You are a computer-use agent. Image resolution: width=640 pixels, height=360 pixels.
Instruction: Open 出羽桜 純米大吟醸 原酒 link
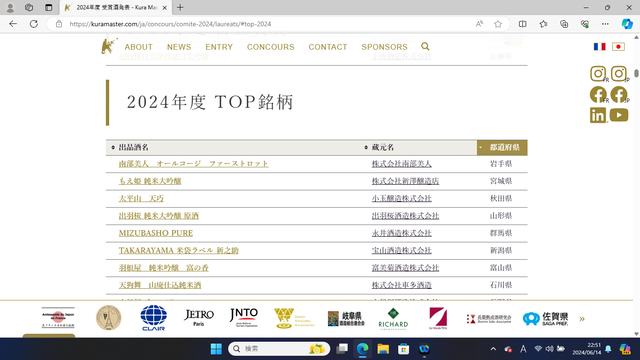pos(158,216)
